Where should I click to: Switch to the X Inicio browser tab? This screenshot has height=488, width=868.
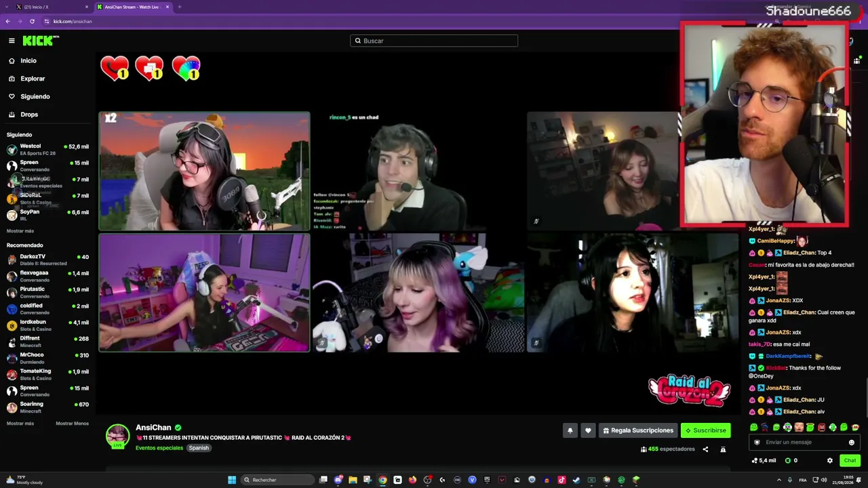(53, 7)
